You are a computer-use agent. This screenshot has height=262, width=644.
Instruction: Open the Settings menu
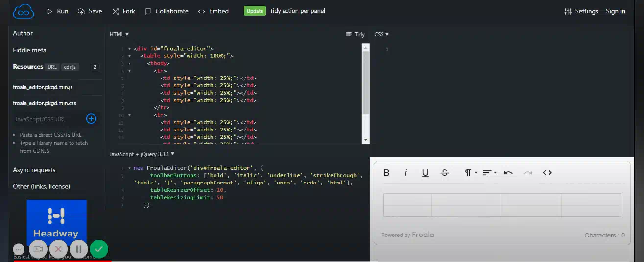581,11
